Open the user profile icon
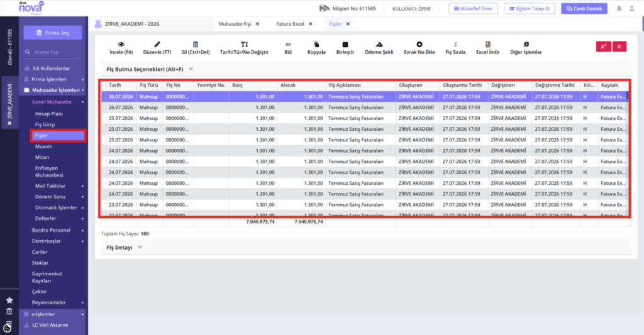Image resolution: width=644 pixels, height=335 pixels. 631,8
